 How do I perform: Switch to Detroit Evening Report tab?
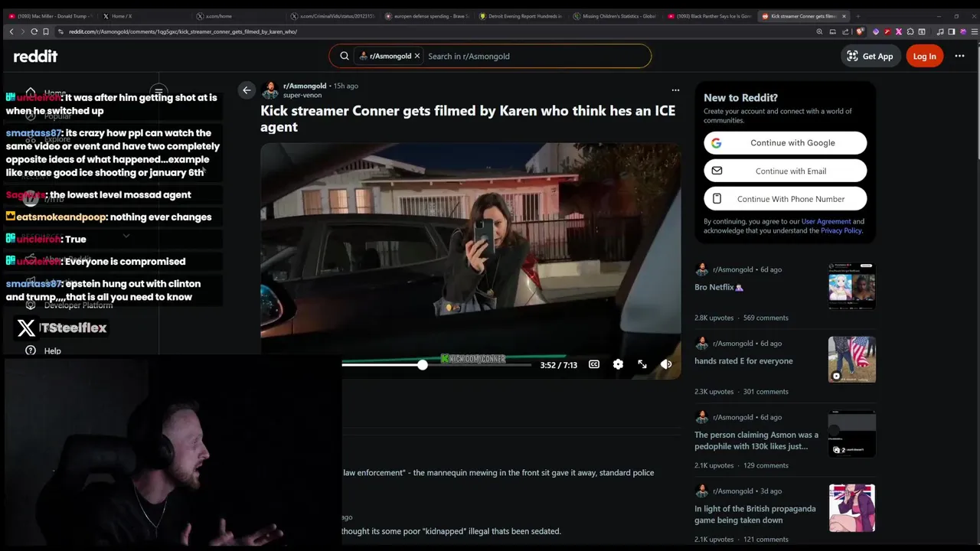tap(521, 16)
